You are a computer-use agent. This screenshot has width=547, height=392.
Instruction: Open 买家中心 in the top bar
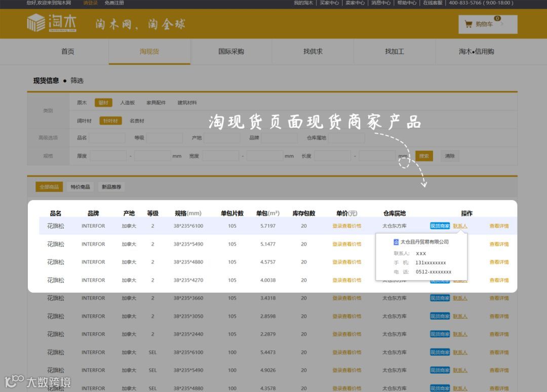329,3
